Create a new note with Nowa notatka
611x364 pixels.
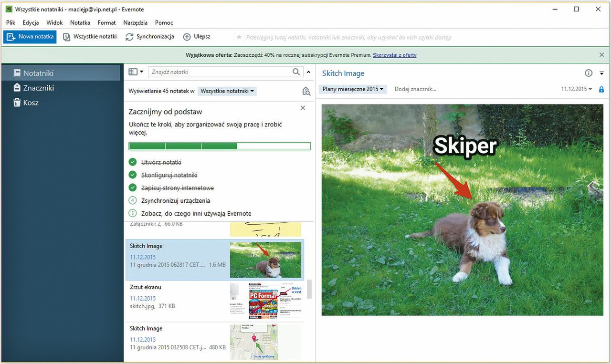[x=30, y=37]
